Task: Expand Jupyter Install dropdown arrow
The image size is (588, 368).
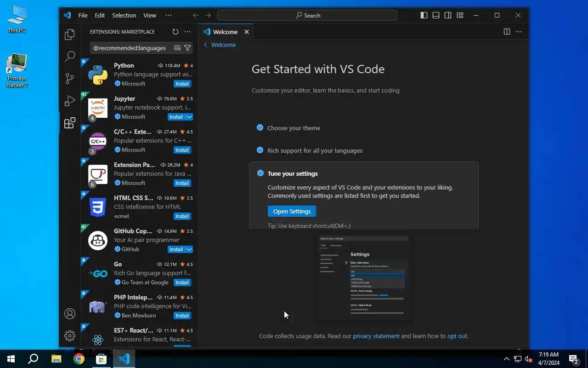Action: pos(189,117)
